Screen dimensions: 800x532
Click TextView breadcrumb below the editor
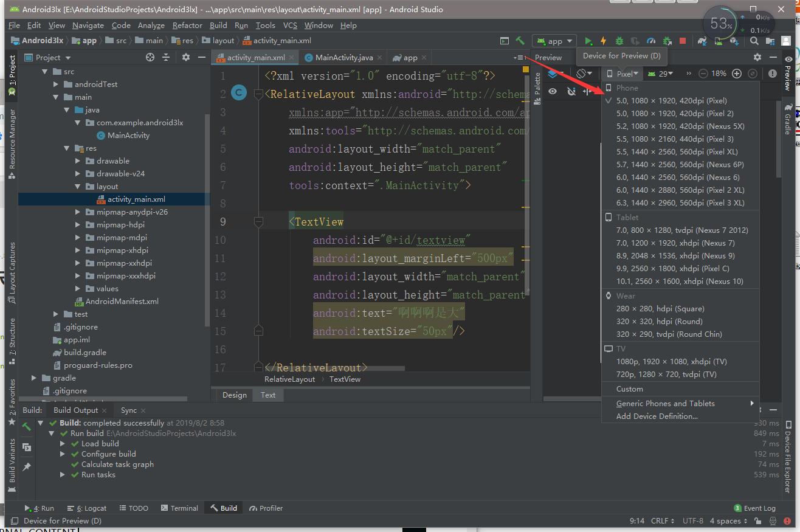[x=345, y=379]
